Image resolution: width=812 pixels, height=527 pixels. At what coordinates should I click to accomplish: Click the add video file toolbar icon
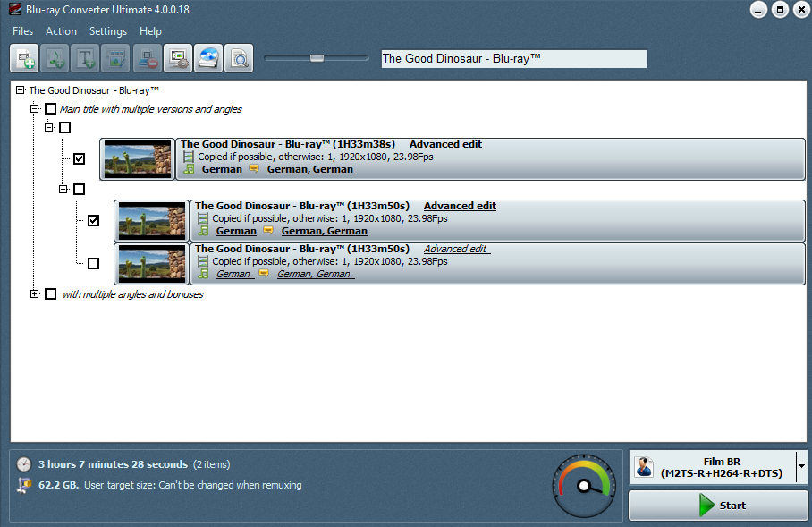pyautogui.click(x=24, y=58)
